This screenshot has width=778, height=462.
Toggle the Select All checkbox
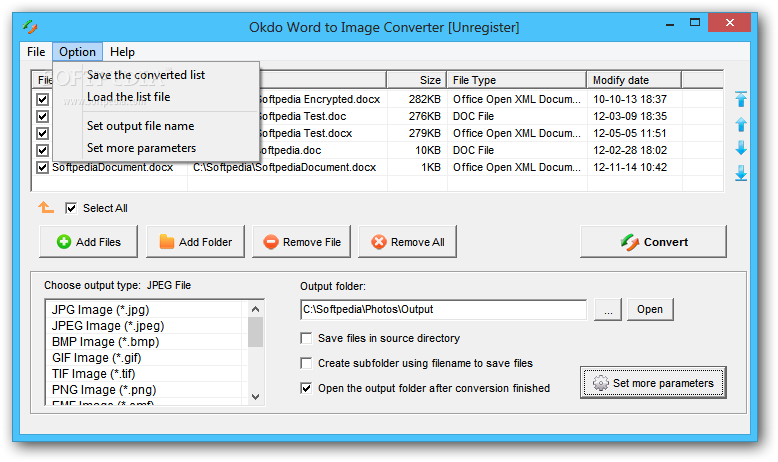tap(71, 208)
